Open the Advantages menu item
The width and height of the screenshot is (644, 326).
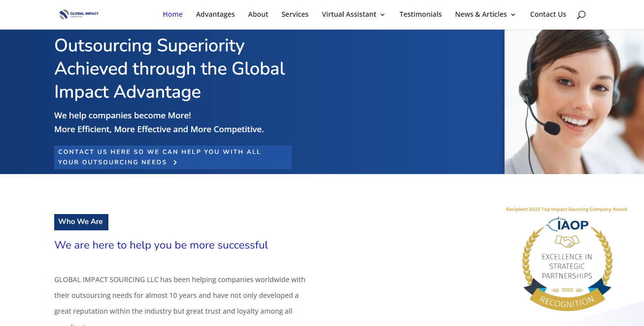(x=215, y=14)
